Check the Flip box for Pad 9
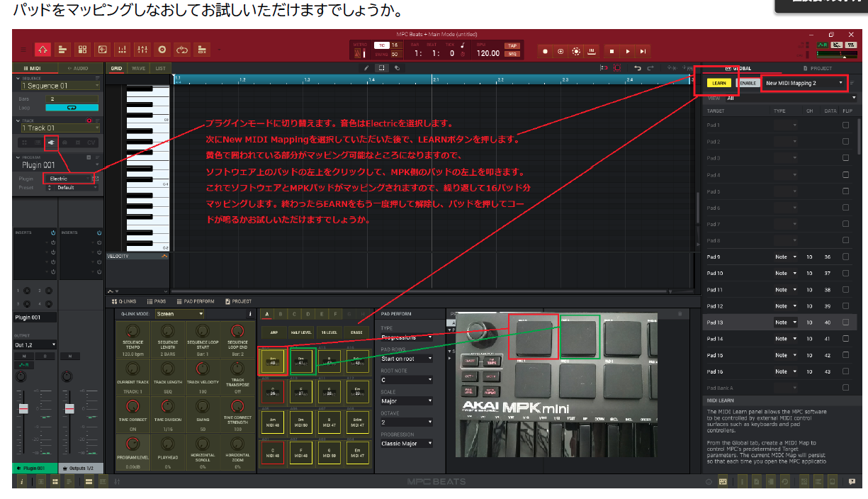This screenshot has width=868, height=499. (x=845, y=257)
